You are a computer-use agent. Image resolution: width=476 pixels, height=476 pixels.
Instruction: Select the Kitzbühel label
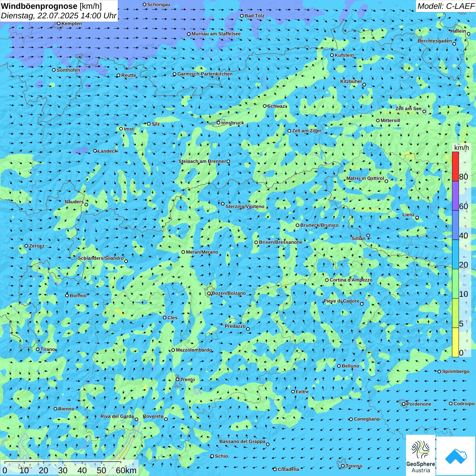351,81
